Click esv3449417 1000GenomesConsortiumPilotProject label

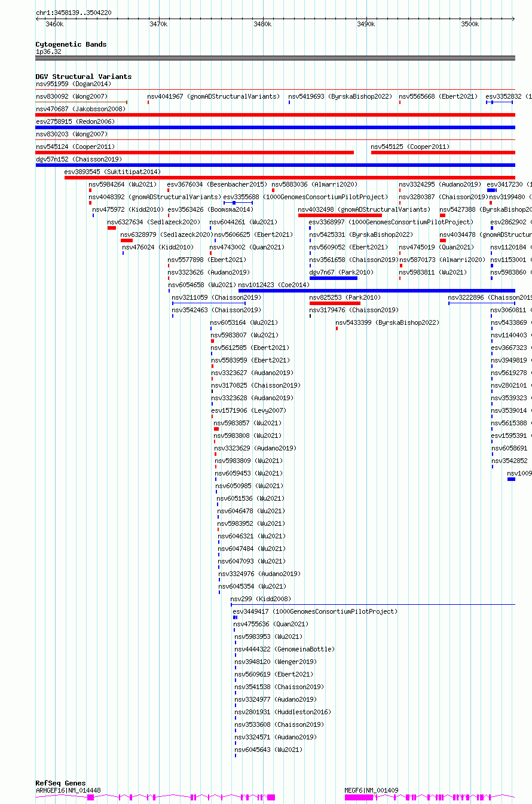[315, 611]
